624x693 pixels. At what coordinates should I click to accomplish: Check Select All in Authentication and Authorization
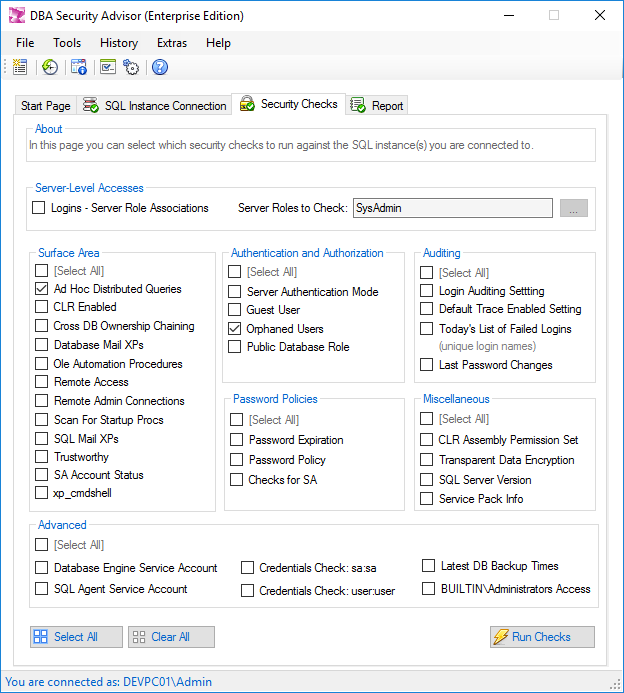click(235, 271)
